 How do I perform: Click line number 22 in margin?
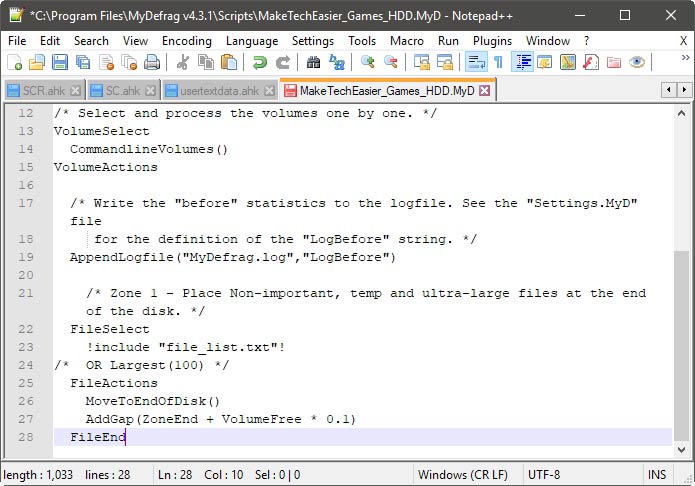coord(26,329)
